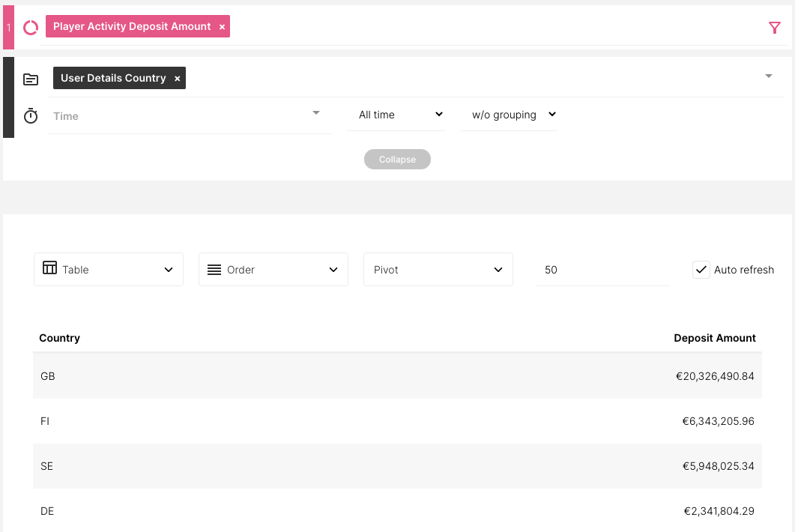Open the Table view type dropdown

(109, 269)
